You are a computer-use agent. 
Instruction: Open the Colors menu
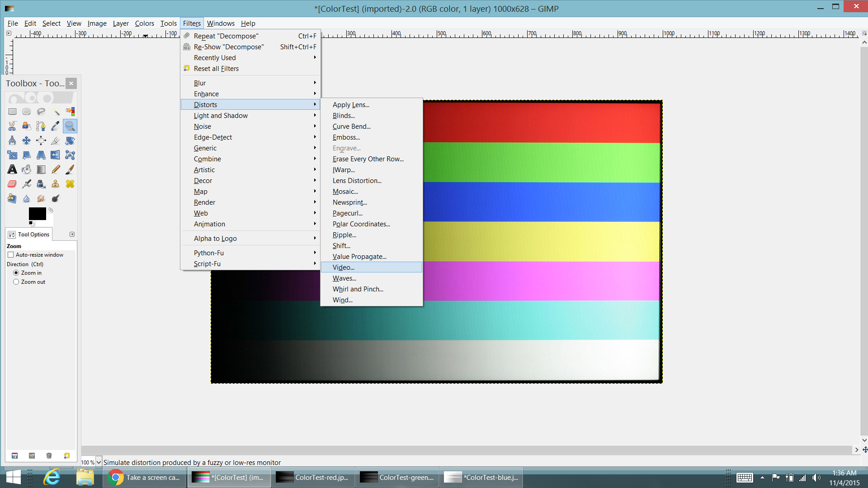[x=144, y=23]
